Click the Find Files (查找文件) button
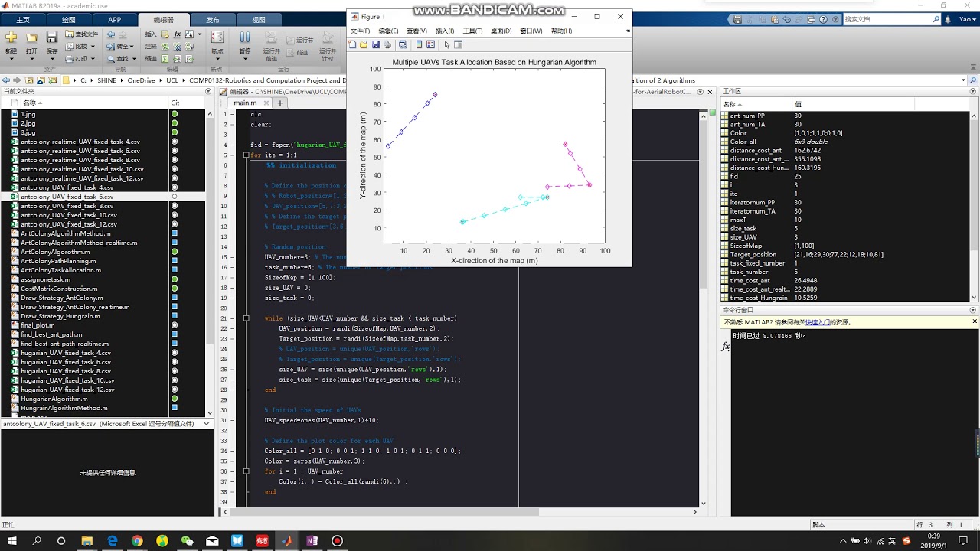The width and height of the screenshot is (980, 551). pos(81,34)
